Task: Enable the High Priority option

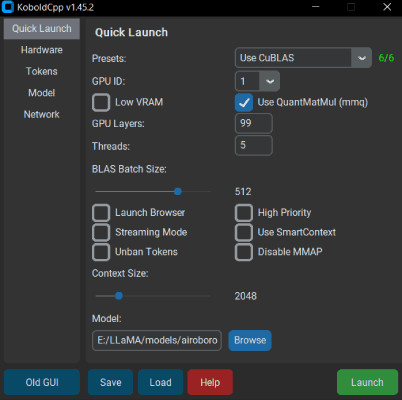Action: (x=244, y=213)
